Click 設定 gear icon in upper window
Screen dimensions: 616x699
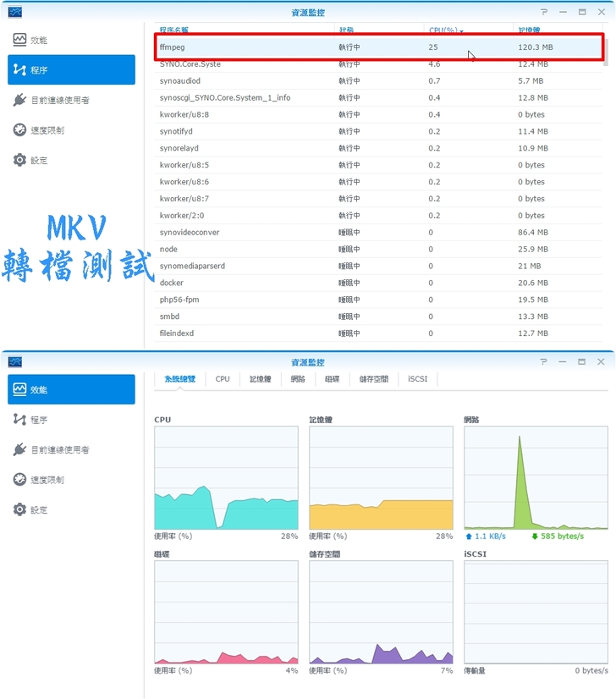[x=20, y=160]
